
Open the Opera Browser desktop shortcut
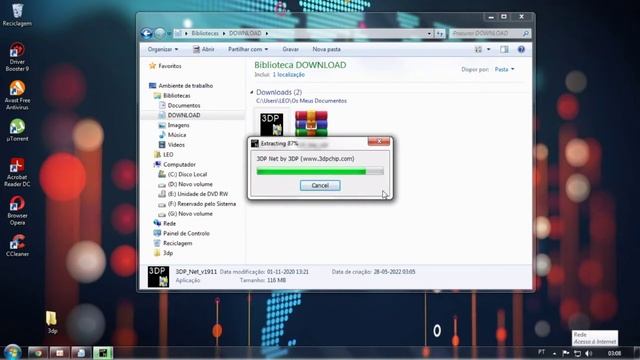(x=17, y=211)
